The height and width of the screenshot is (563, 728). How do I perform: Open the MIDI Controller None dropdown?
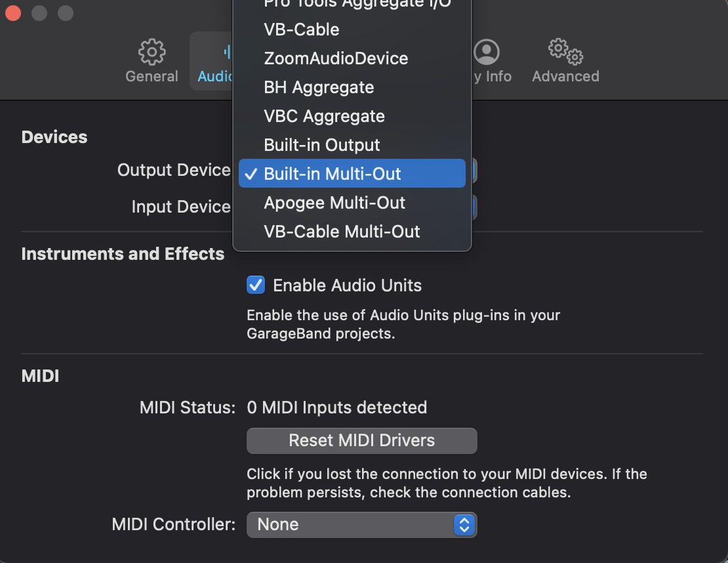(x=361, y=525)
